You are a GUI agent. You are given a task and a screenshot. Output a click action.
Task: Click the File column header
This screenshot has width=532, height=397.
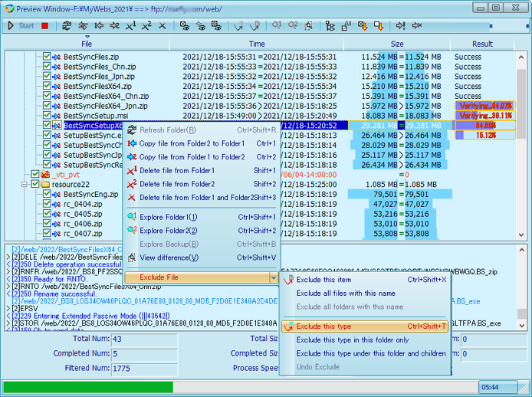[87, 44]
